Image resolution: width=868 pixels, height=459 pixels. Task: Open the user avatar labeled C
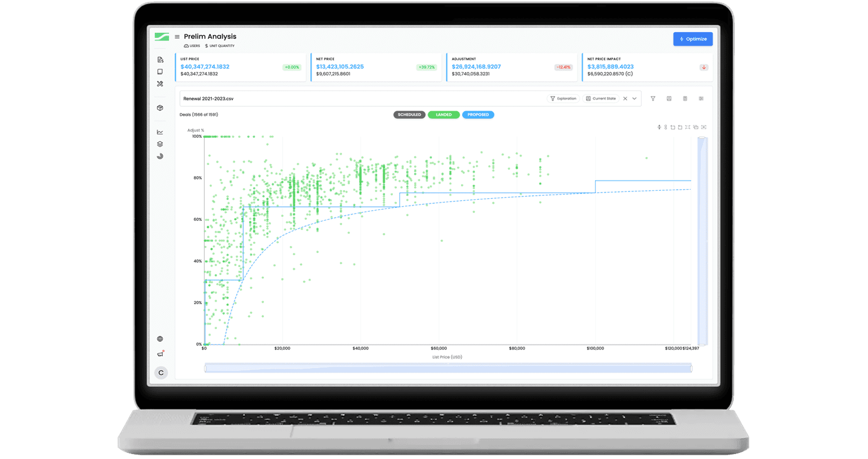coord(161,373)
